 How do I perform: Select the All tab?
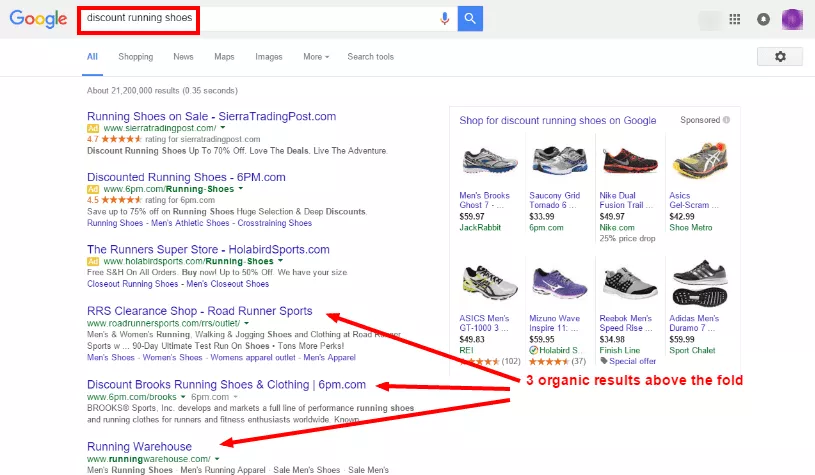point(92,57)
